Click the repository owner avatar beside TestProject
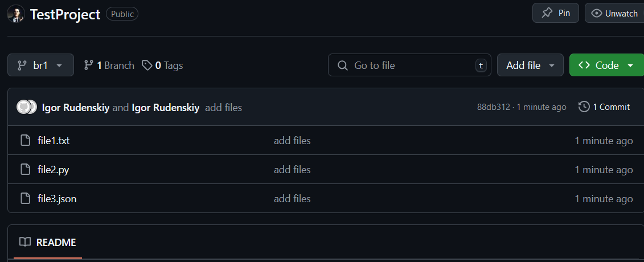The width and height of the screenshot is (644, 262). pyautogui.click(x=15, y=14)
